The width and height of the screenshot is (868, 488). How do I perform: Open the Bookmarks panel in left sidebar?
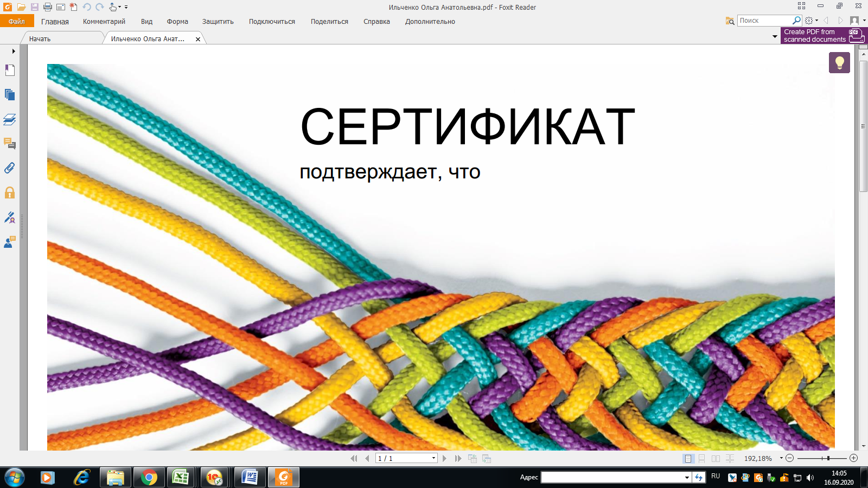(x=10, y=70)
